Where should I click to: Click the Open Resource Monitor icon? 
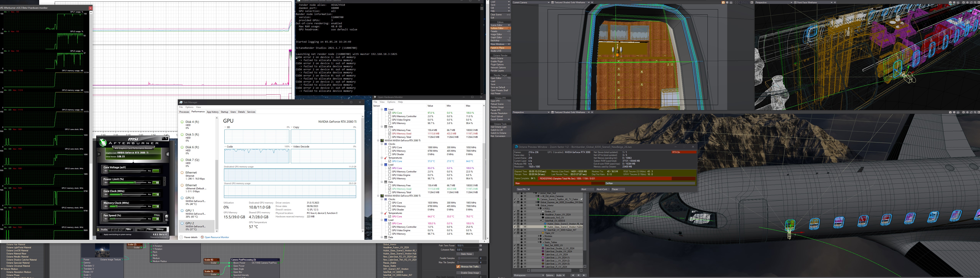pos(203,237)
